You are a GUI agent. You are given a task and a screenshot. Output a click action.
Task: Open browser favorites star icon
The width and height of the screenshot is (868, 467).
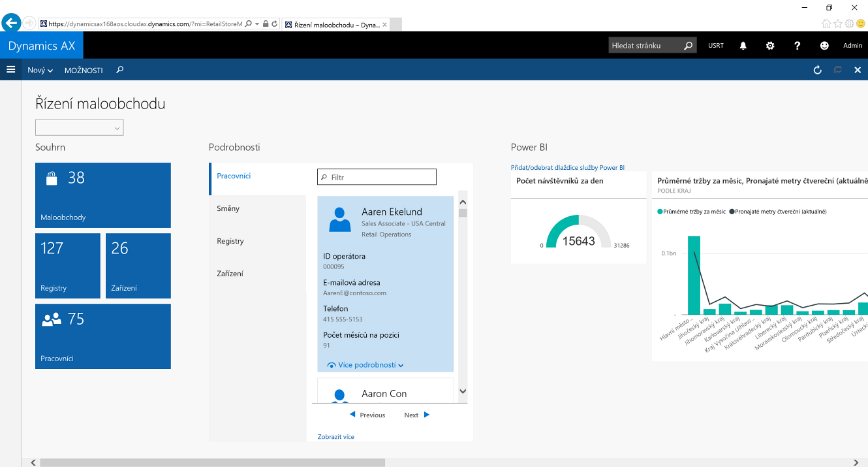tap(838, 24)
